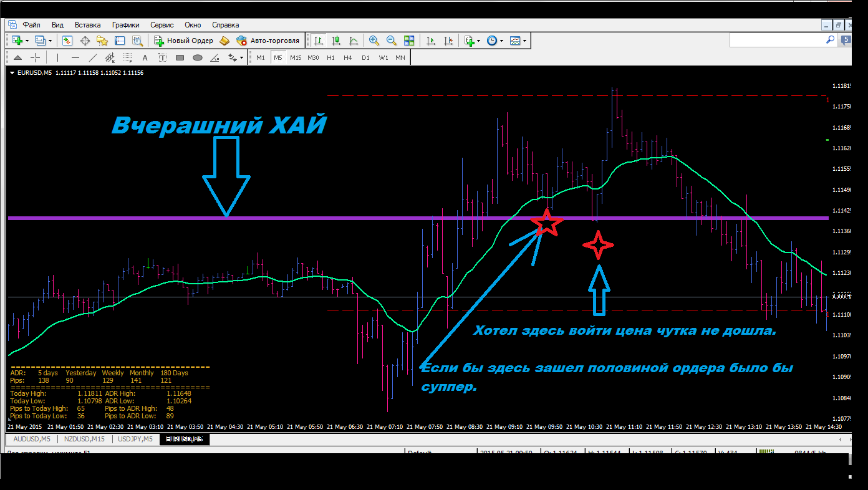Expand the Profiles dropdown arrow
The image size is (868, 490).
(51, 41)
